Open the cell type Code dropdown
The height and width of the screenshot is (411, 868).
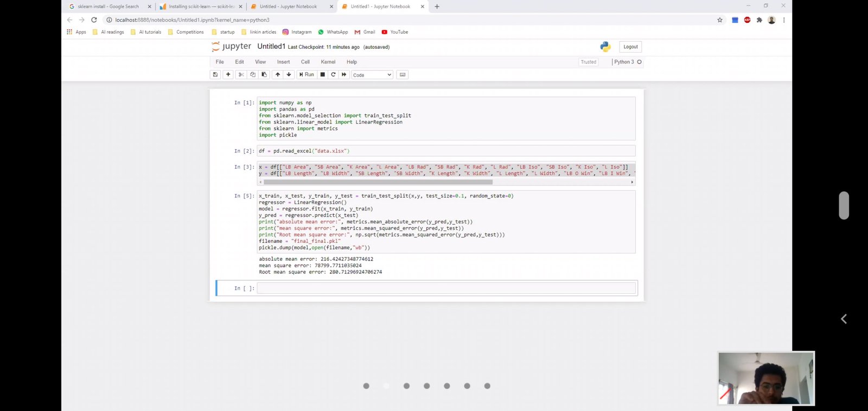tap(372, 75)
